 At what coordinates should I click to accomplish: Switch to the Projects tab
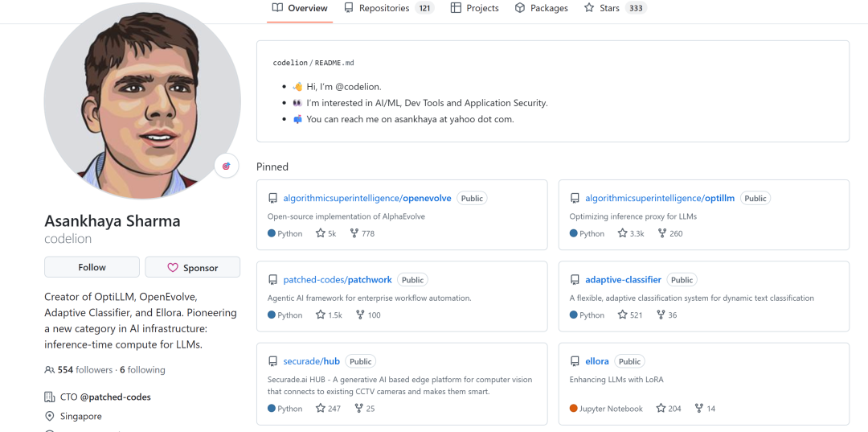[x=474, y=8]
